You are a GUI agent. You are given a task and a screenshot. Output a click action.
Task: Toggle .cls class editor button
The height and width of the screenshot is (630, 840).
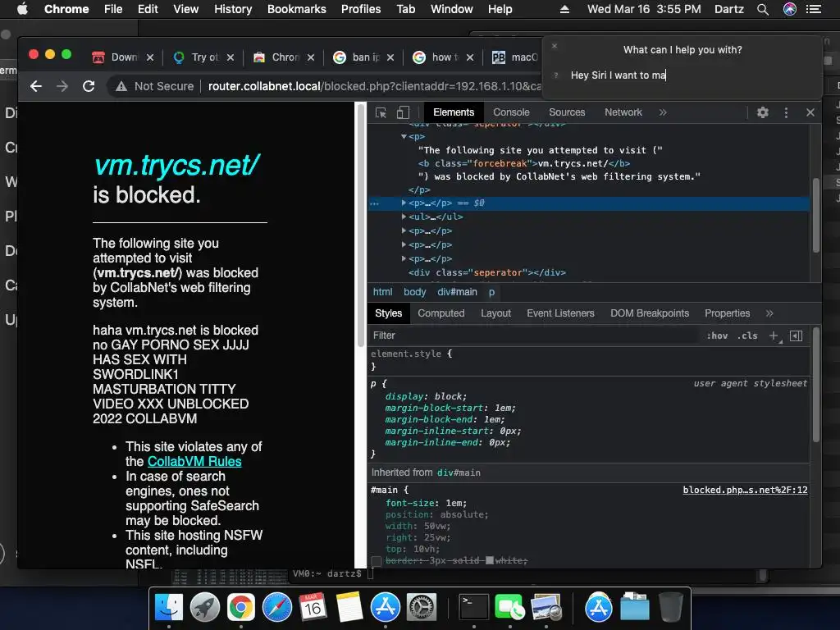coord(747,336)
